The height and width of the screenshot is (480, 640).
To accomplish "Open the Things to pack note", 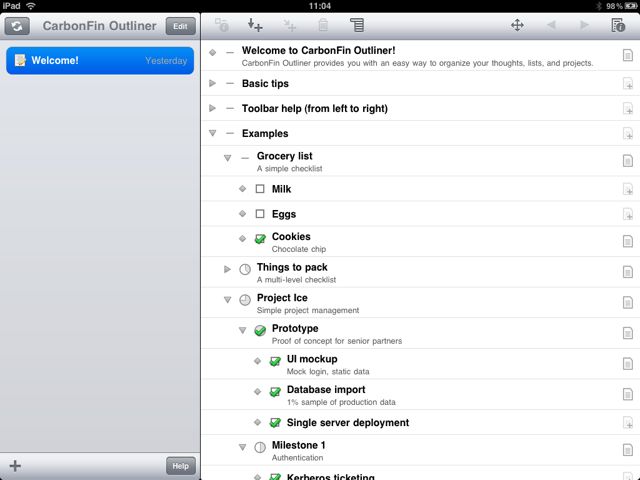I will [628, 272].
